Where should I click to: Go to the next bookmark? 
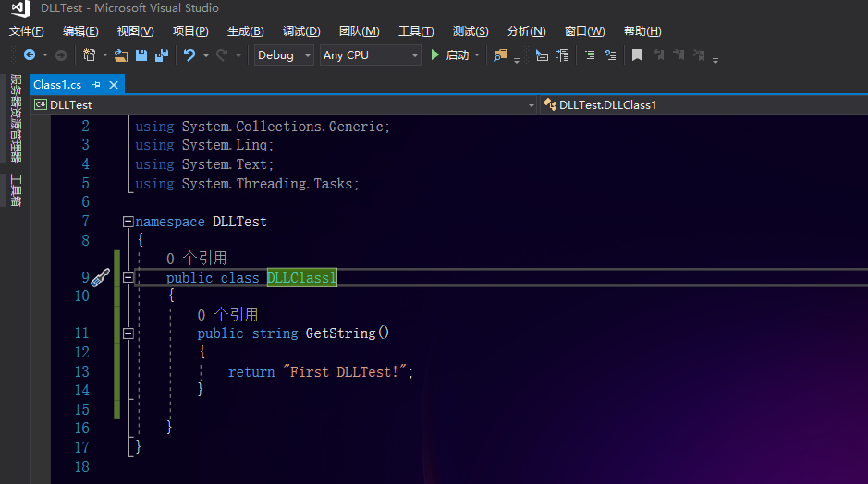[679, 54]
